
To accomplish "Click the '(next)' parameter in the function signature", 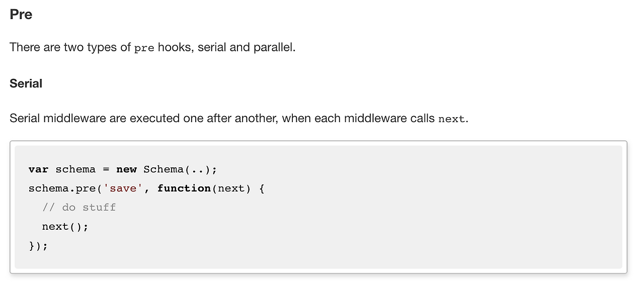I will [231, 188].
